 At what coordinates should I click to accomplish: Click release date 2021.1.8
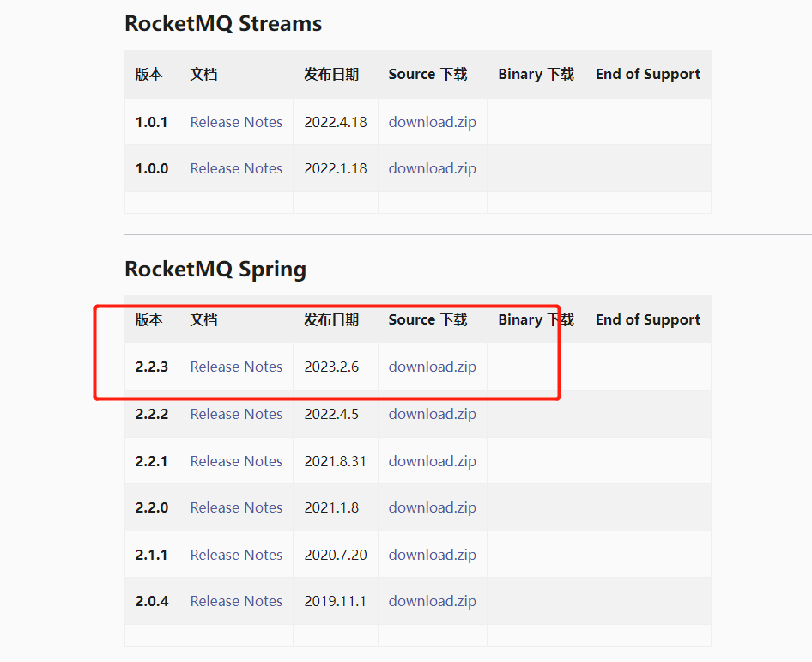331,507
